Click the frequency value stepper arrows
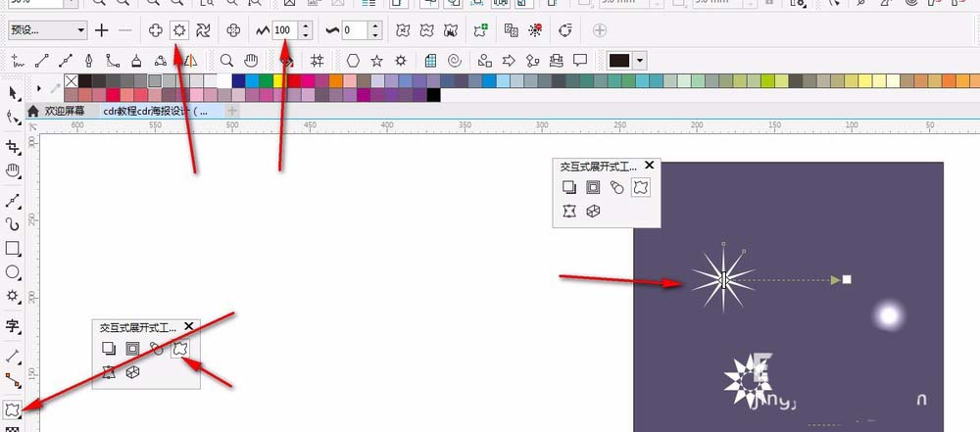Image resolution: width=980 pixels, height=432 pixels. pyautogui.click(x=374, y=30)
